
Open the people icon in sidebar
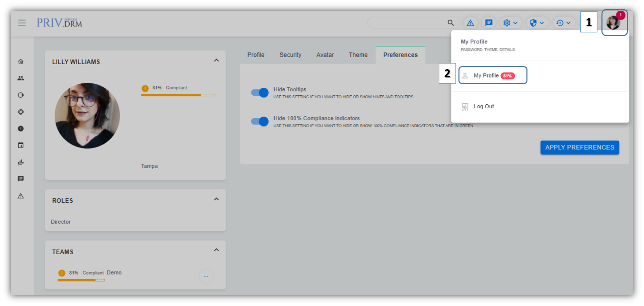(21, 78)
